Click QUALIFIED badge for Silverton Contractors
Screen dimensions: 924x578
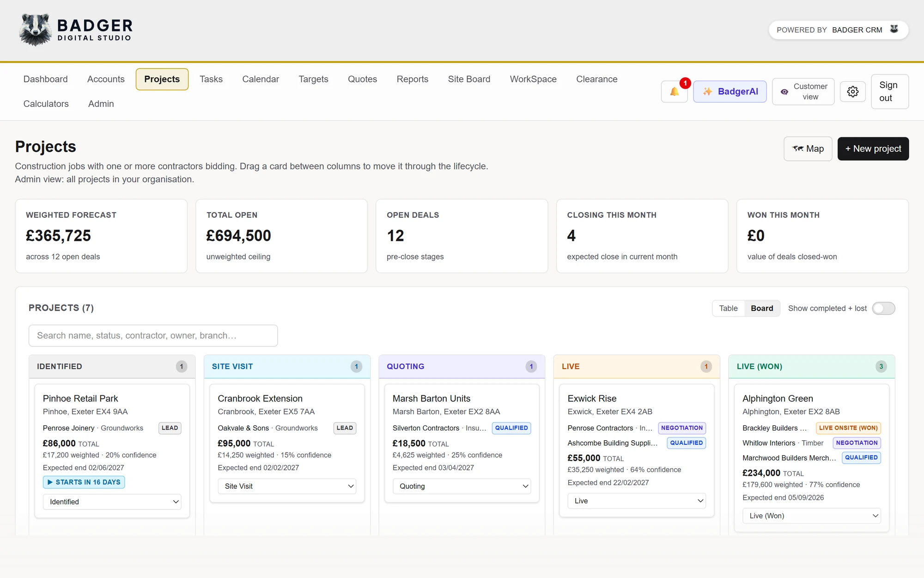511,428
